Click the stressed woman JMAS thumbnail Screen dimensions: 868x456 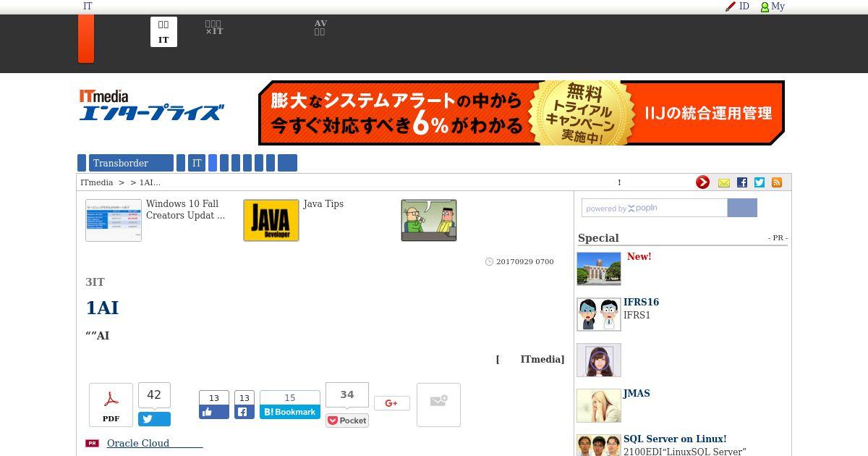coord(599,405)
